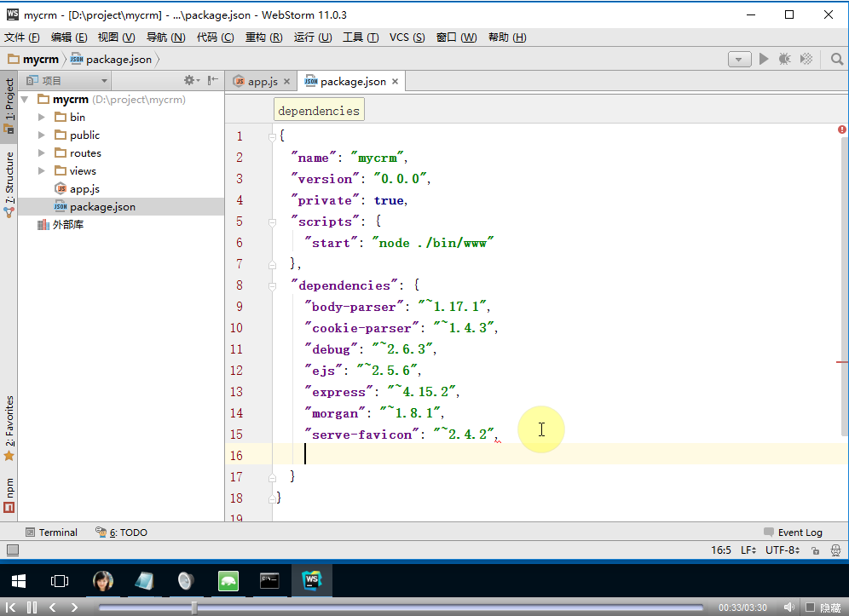Open the VCS menu

pos(407,37)
